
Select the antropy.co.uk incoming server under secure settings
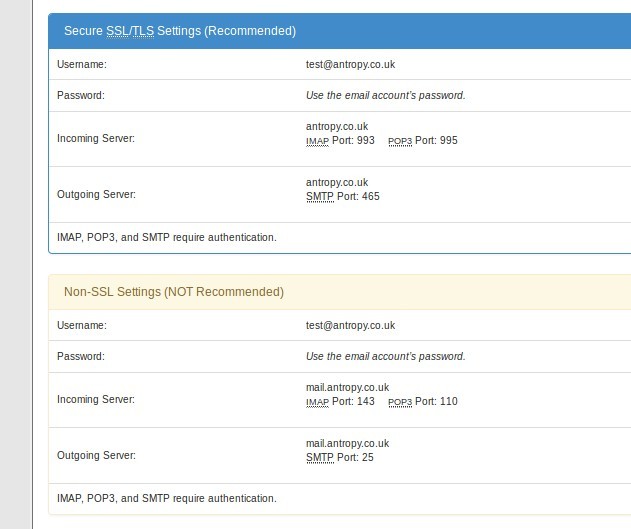click(337, 126)
